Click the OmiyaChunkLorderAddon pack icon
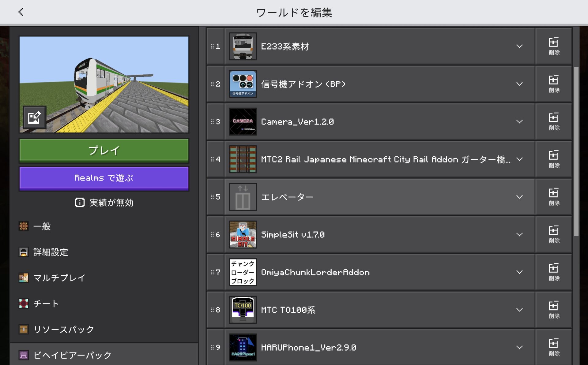 243,272
